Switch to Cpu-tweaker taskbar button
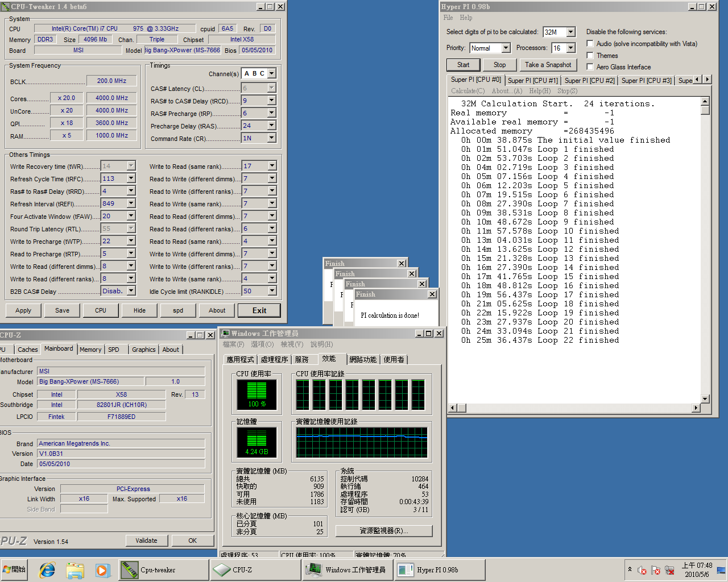This screenshot has width=728, height=582. (164, 569)
